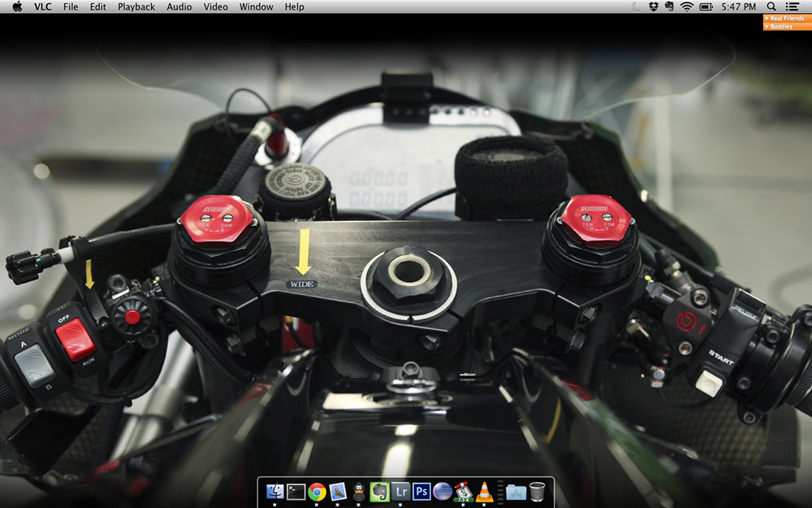812x508 pixels.
Task: Open the Help menu
Action: tap(294, 7)
